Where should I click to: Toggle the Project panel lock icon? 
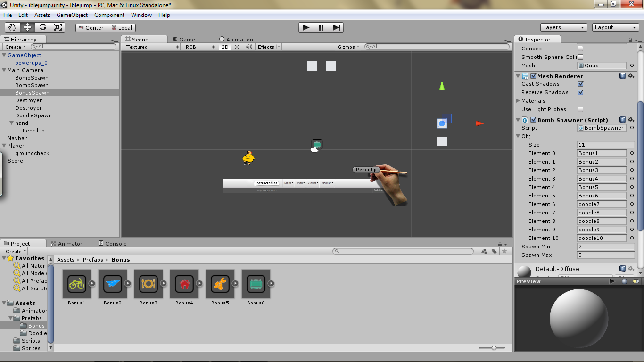[x=500, y=244]
